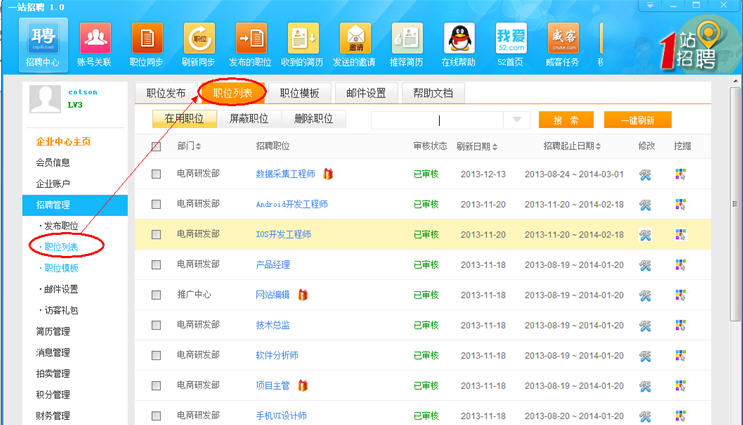Go to 企业中心主页 in sidebar
743x425 pixels.
63,141
